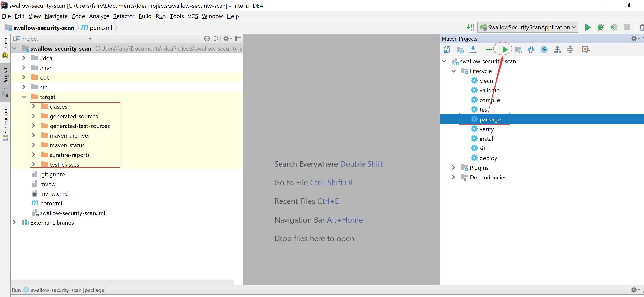Open Run panel gear settings at bottom

[635, 290]
